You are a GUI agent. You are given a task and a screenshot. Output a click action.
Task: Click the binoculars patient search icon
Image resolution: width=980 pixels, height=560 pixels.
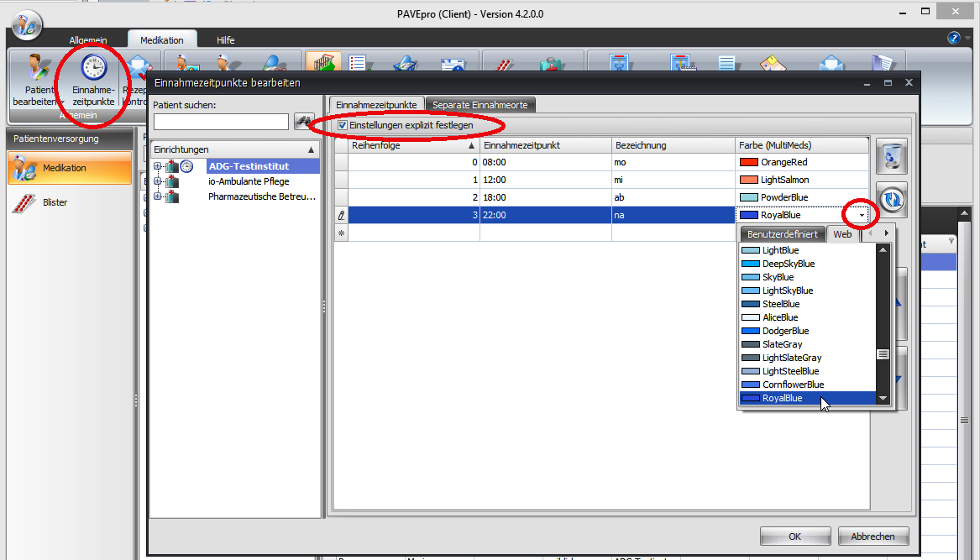point(303,122)
